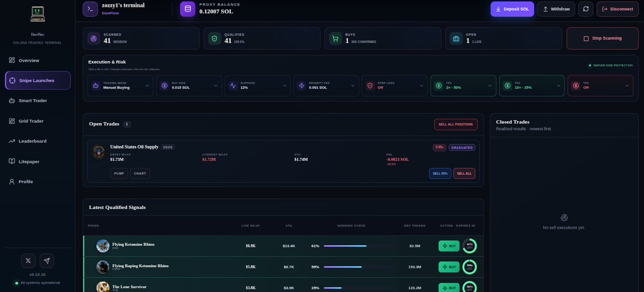Open the X (Twitter) social link

tap(28, 260)
